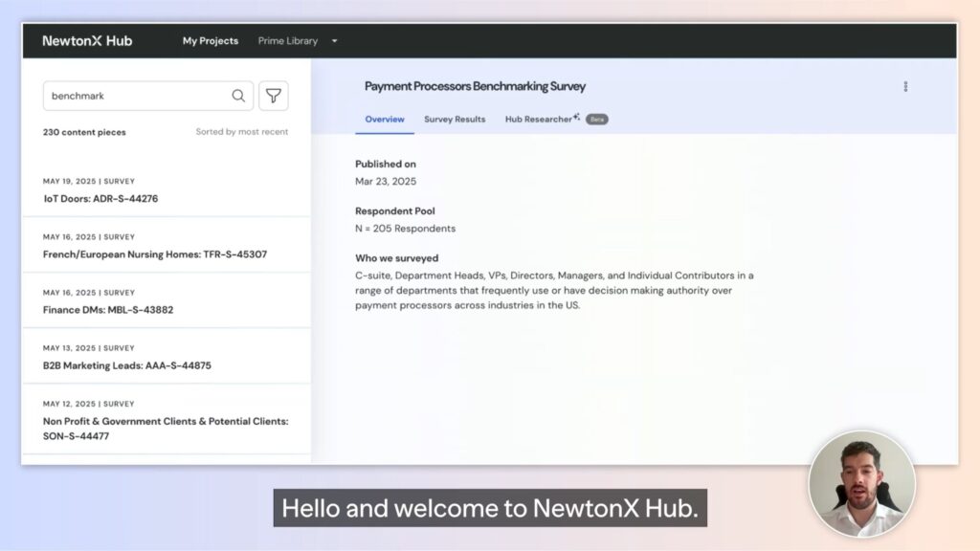This screenshot has width=980, height=551.
Task: Switch to the Survey Results tab
Action: pyautogui.click(x=455, y=120)
